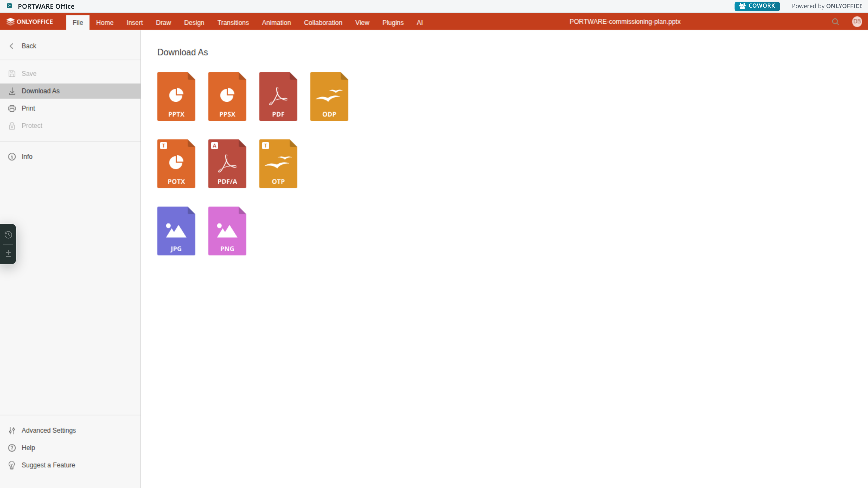Download as PDF/A archive format

point(227,164)
